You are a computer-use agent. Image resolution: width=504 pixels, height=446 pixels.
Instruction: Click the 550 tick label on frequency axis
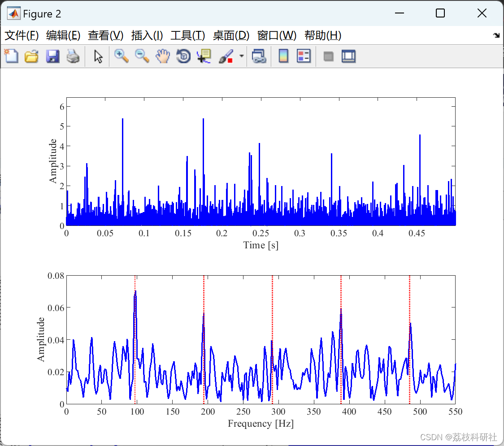[455, 411]
